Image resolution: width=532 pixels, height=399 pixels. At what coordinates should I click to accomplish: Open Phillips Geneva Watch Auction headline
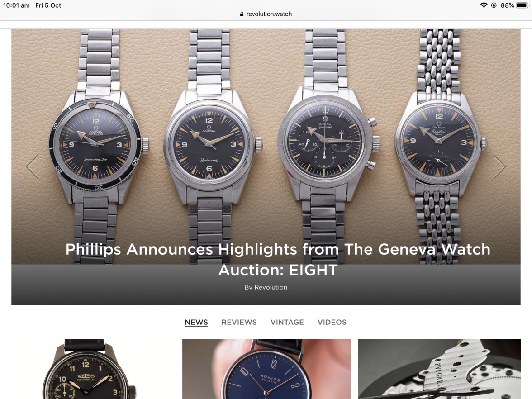[x=278, y=260]
